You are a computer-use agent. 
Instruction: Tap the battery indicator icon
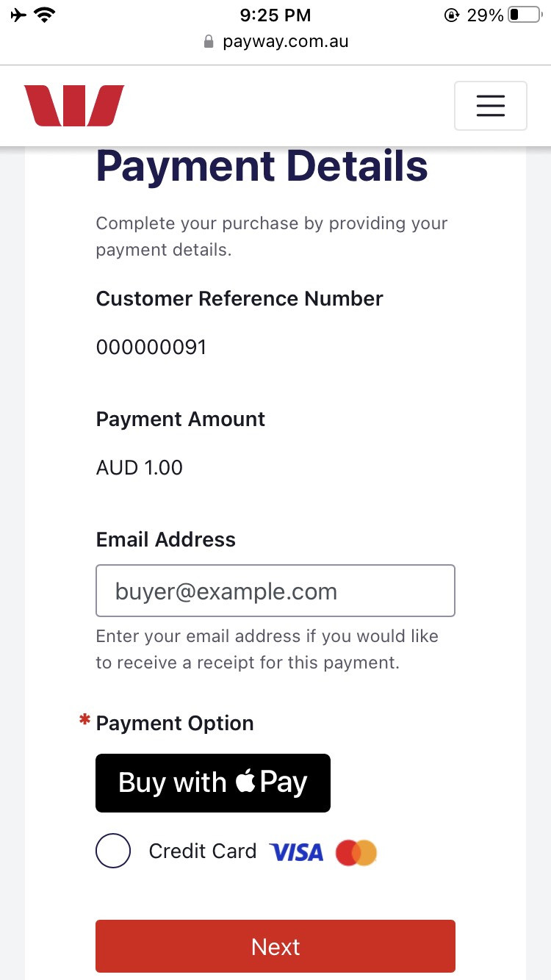coord(524,15)
